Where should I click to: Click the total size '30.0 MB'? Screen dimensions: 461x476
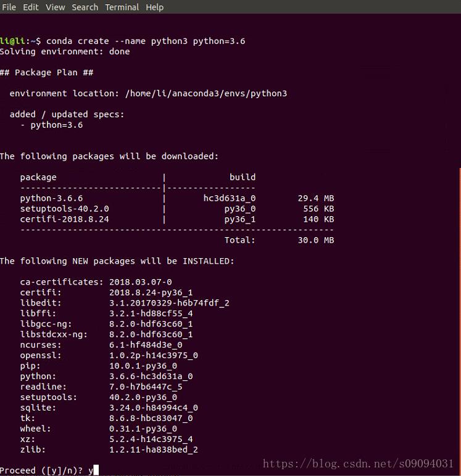[316, 240]
